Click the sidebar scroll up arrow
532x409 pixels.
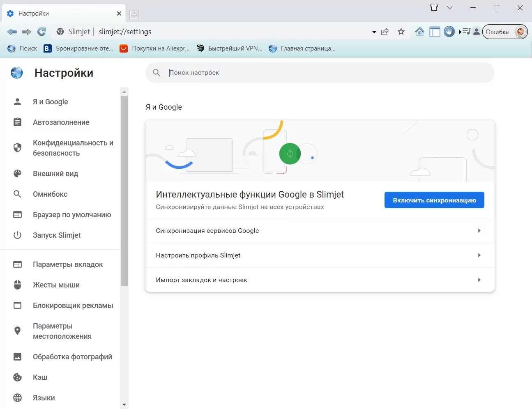124,91
